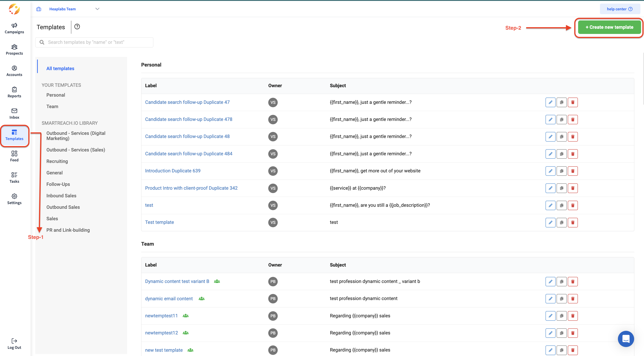Expand the Heaplabs Team dropdown

tap(97, 9)
